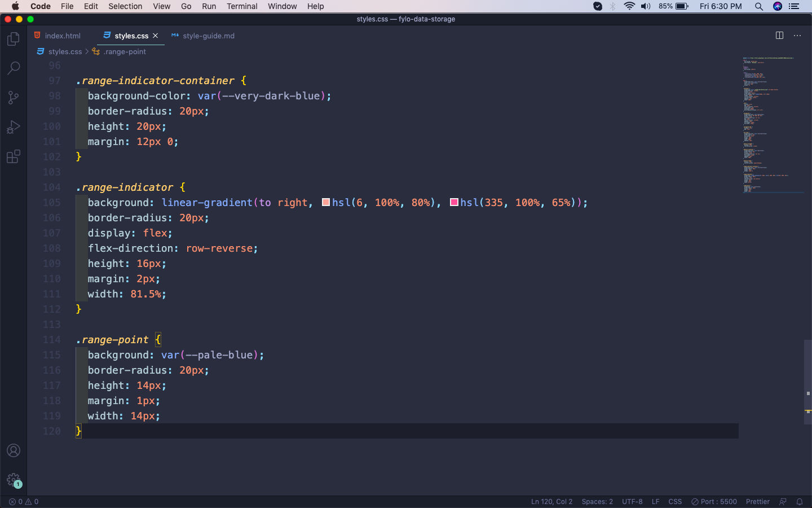The width and height of the screenshot is (812, 508).
Task: Open the Go menu
Action: pos(186,6)
